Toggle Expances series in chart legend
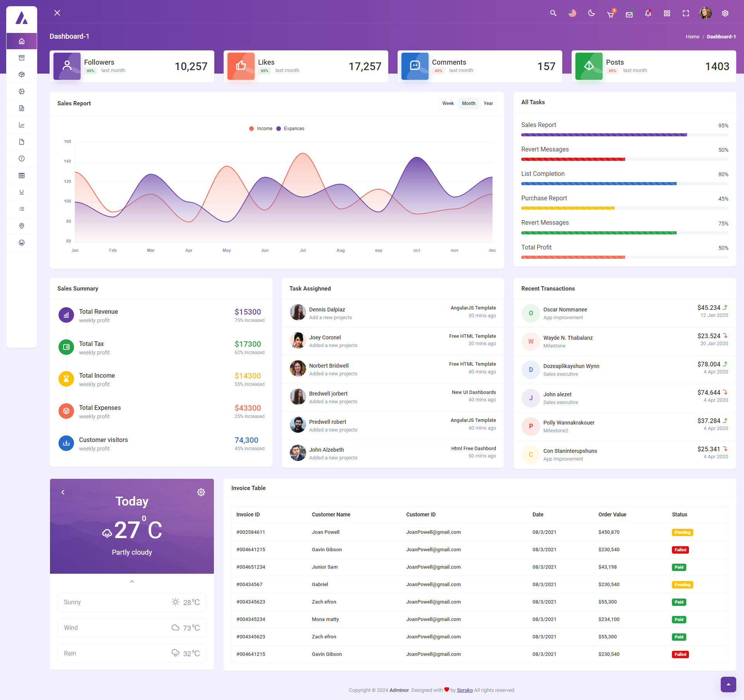Viewport: 744px width, 700px height. click(290, 129)
